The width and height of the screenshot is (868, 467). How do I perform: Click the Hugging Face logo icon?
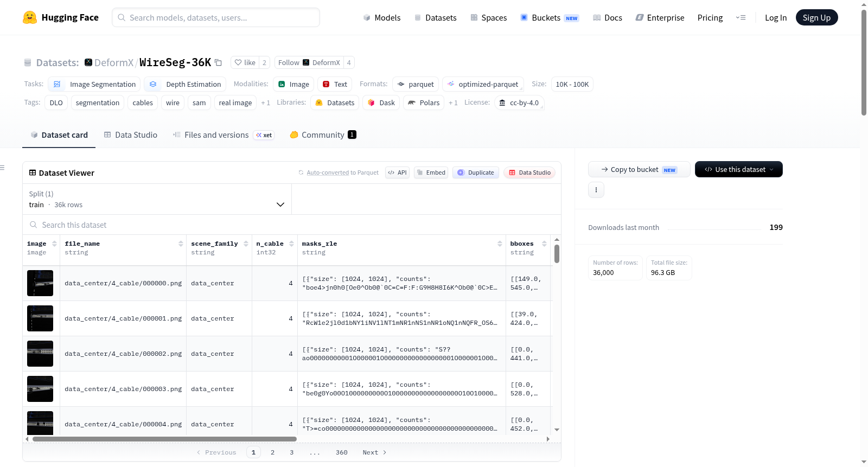tap(30, 17)
